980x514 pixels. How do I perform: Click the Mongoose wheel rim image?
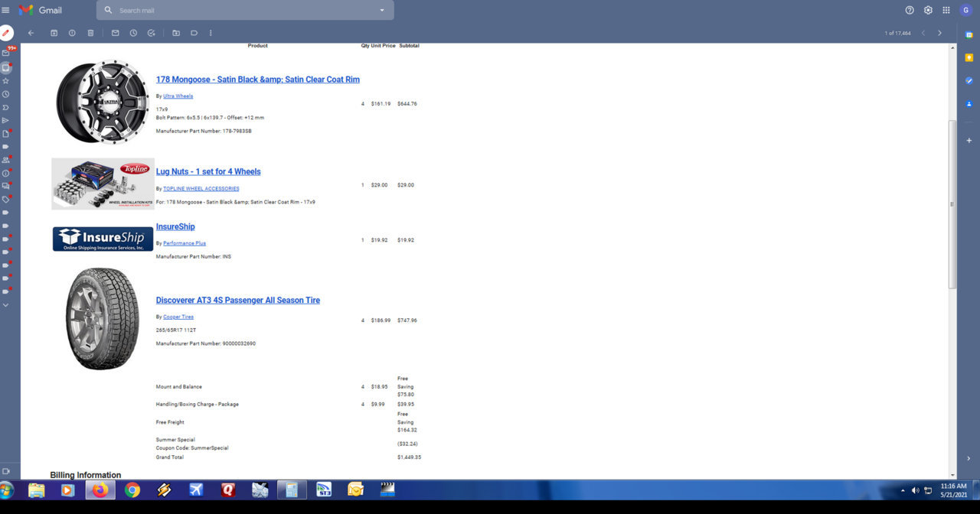pyautogui.click(x=103, y=102)
